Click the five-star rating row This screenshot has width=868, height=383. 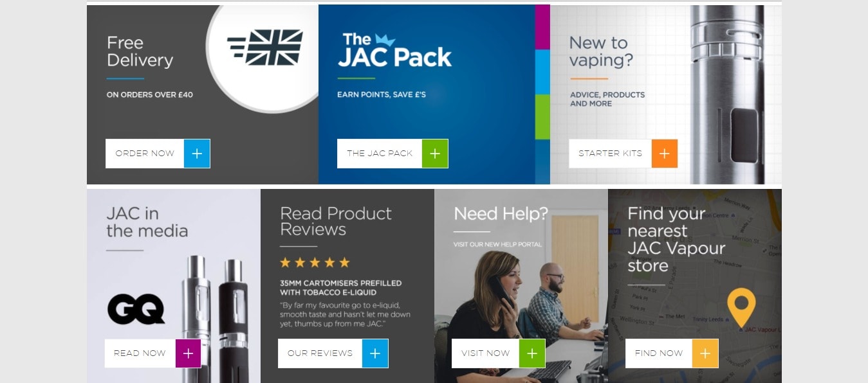315,262
